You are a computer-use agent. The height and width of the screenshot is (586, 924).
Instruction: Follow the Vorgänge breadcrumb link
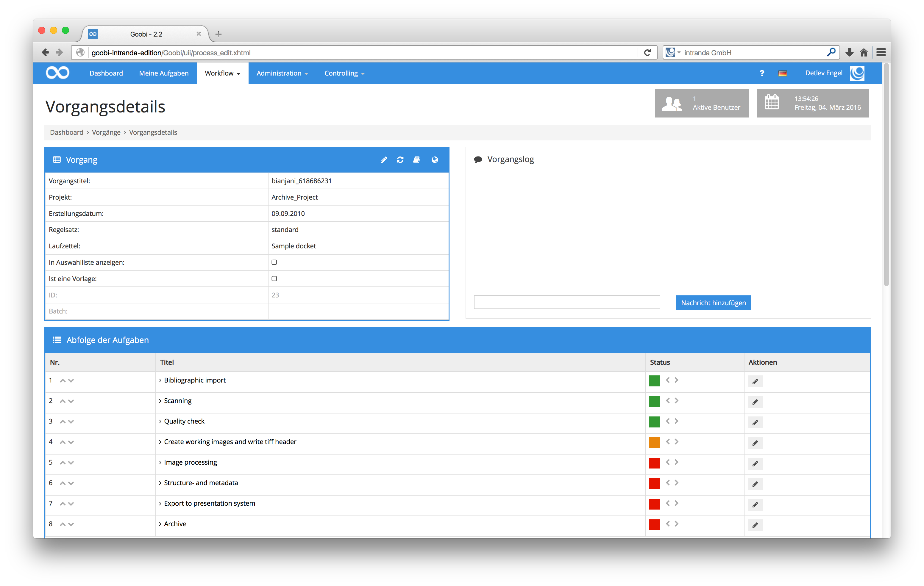click(x=106, y=132)
